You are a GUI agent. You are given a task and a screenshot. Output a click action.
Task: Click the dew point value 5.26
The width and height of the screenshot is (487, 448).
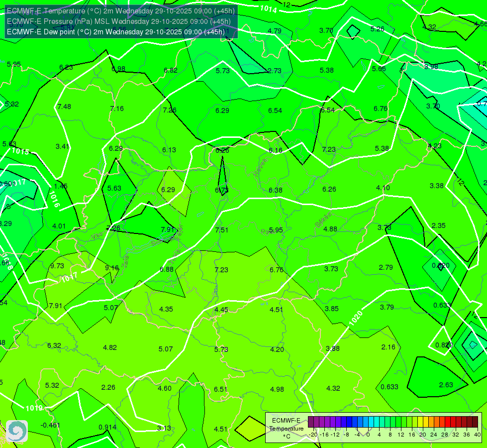click(378, 29)
